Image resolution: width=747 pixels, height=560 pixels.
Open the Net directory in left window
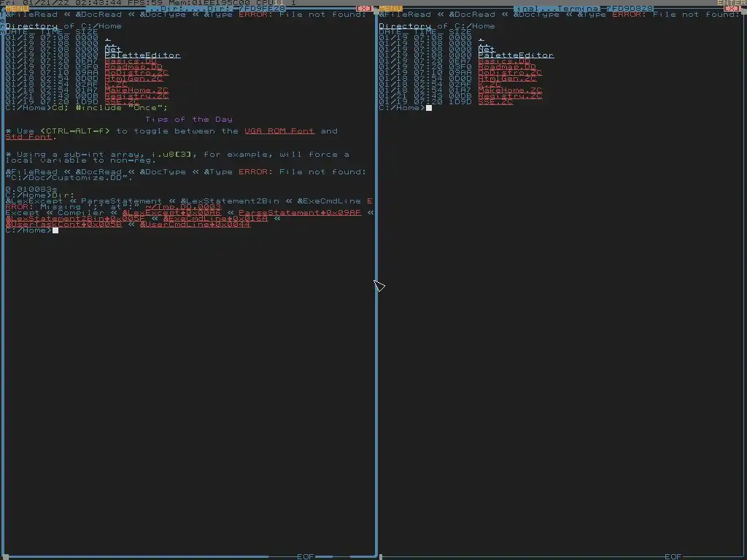[113, 49]
